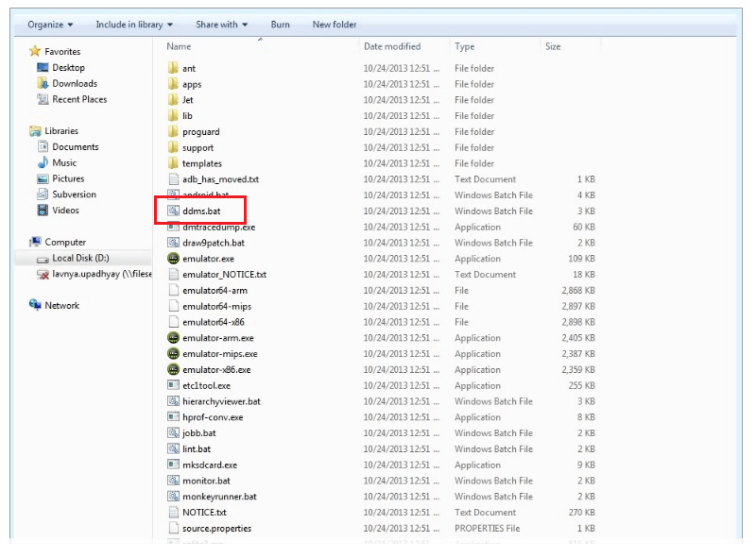Select the draw9patch.bat file name
Image resolution: width=756 pixels, height=558 pixels.
pos(214,243)
